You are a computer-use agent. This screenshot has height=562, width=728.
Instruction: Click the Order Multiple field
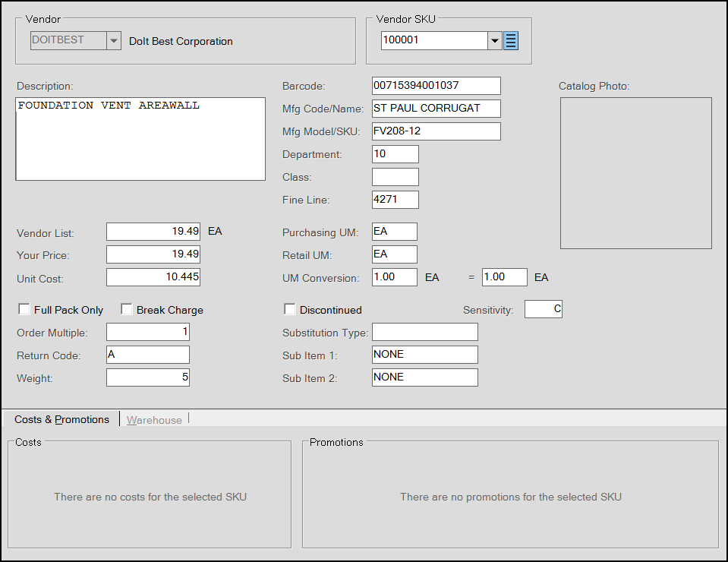pos(147,332)
